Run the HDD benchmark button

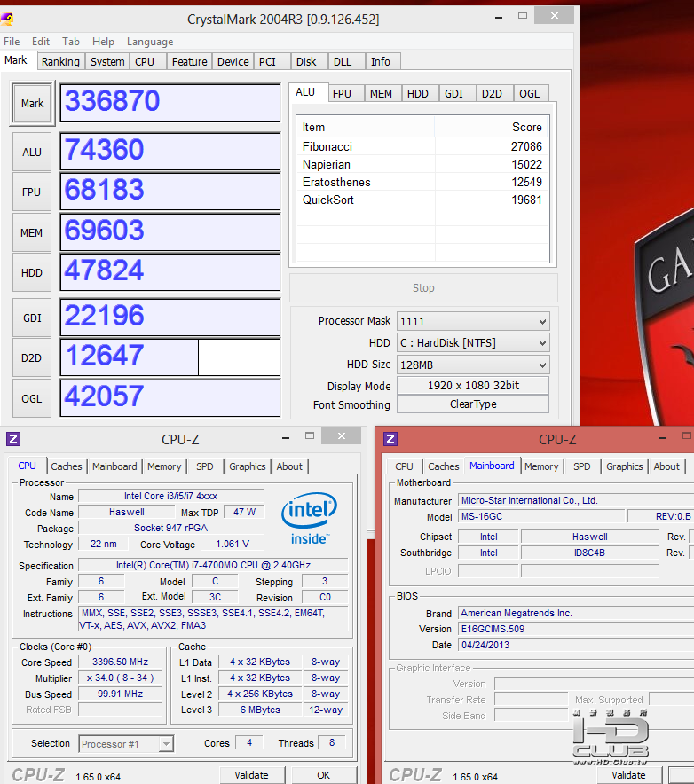click(x=32, y=272)
